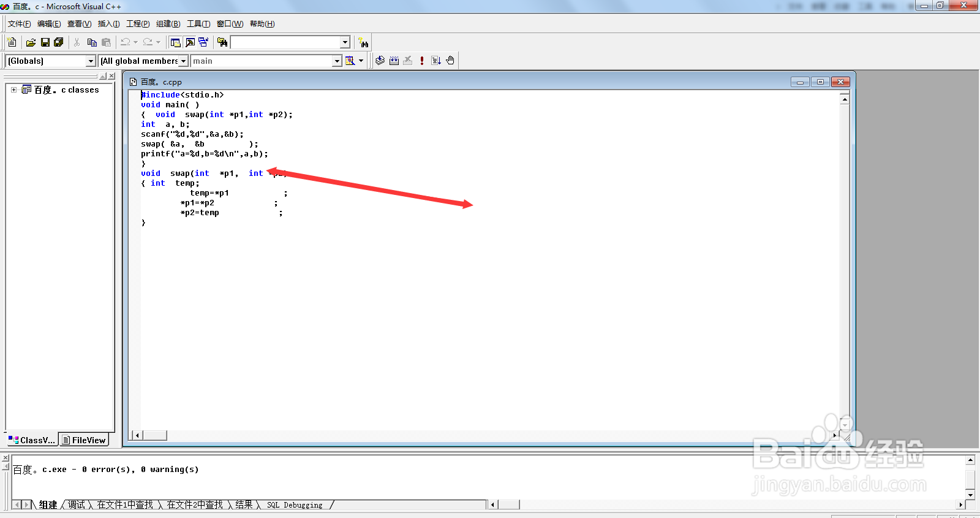This screenshot has height=518, width=980.
Task: Click the red Execute Program icon
Action: [x=422, y=60]
